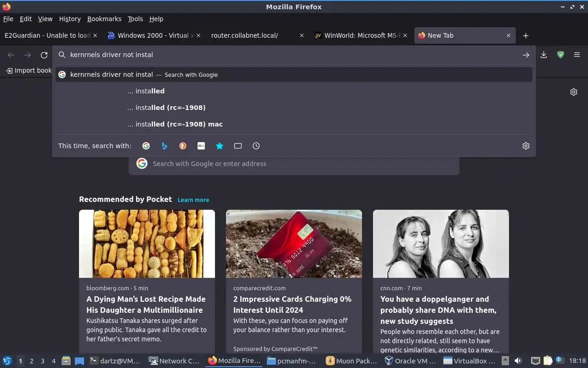This screenshot has width=588, height=368.
Task: Open 'You have a doppelganger' headline
Action: pyautogui.click(x=438, y=310)
